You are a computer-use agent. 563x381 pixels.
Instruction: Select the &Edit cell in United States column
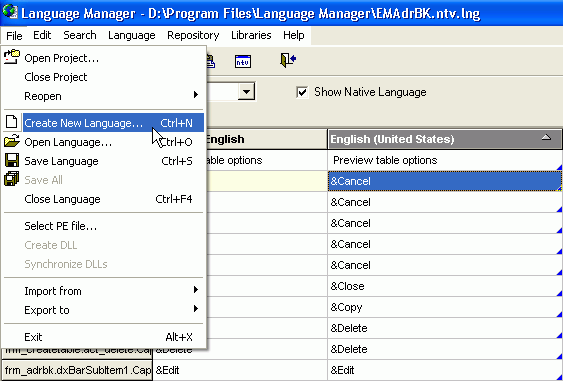[x=445, y=370]
